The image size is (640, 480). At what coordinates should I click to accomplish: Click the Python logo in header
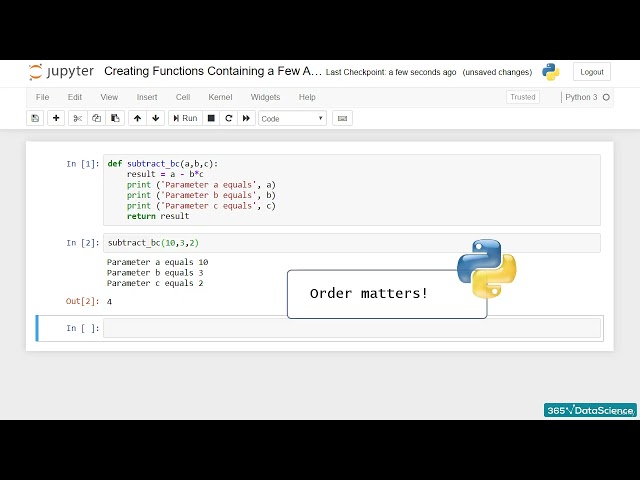pyautogui.click(x=551, y=72)
